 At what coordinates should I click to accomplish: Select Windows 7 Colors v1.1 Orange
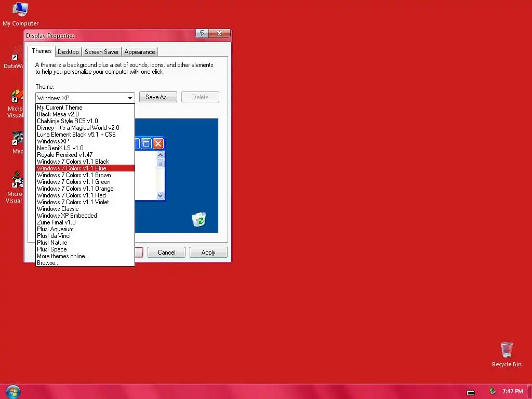[x=85, y=189]
